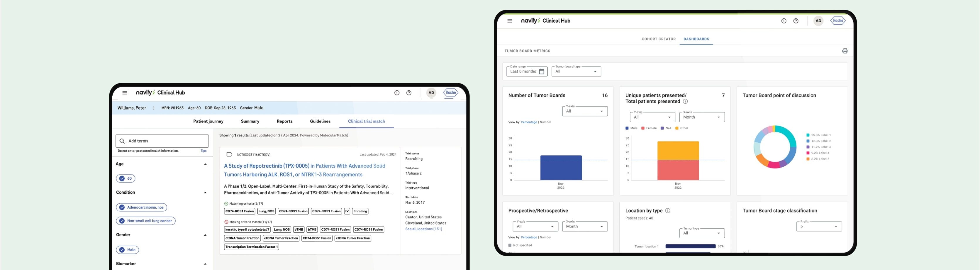Click the 25.3% Label 1 legend swatch
Viewport: 980px width, 270px height.
(808, 135)
